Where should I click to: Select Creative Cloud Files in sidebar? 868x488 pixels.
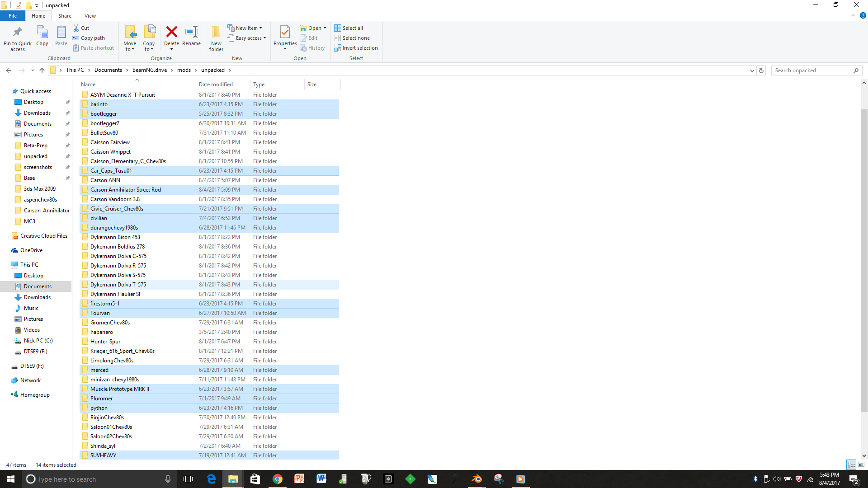point(44,236)
